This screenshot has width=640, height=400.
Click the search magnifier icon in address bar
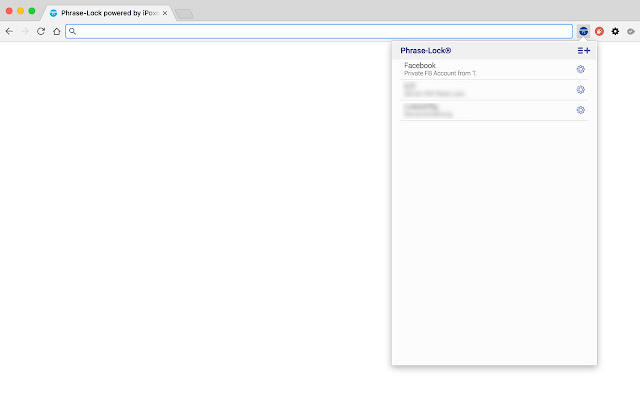pyautogui.click(x=72, y=31)
